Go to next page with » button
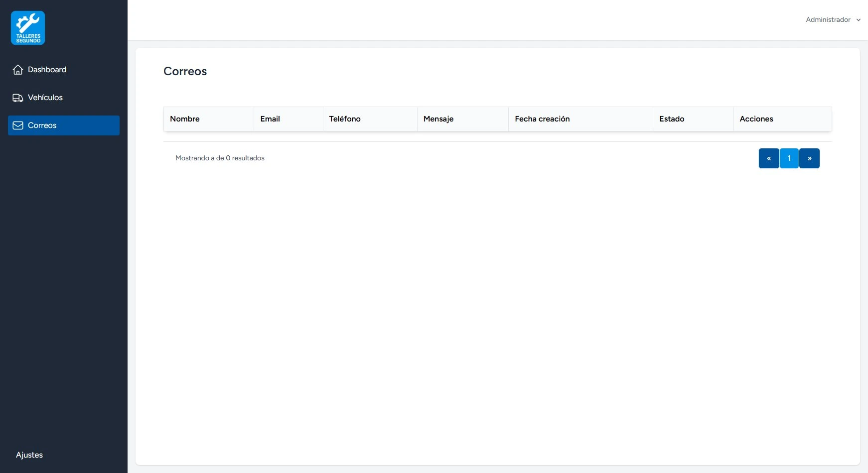 (x=809, y=158)
